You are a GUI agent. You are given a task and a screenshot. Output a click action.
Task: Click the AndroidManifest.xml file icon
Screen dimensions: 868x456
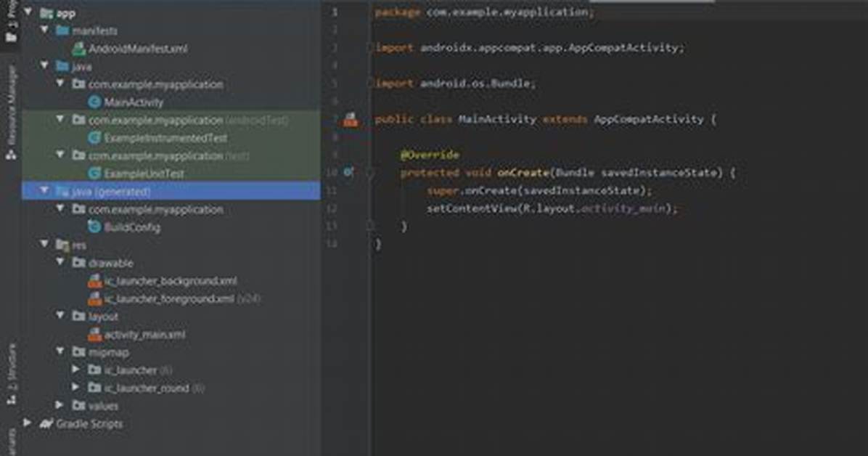(78, 48)
